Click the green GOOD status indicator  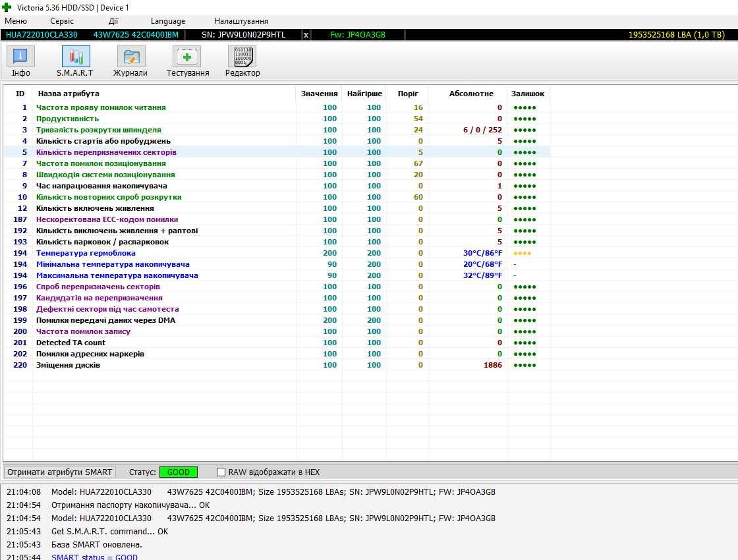179,472
